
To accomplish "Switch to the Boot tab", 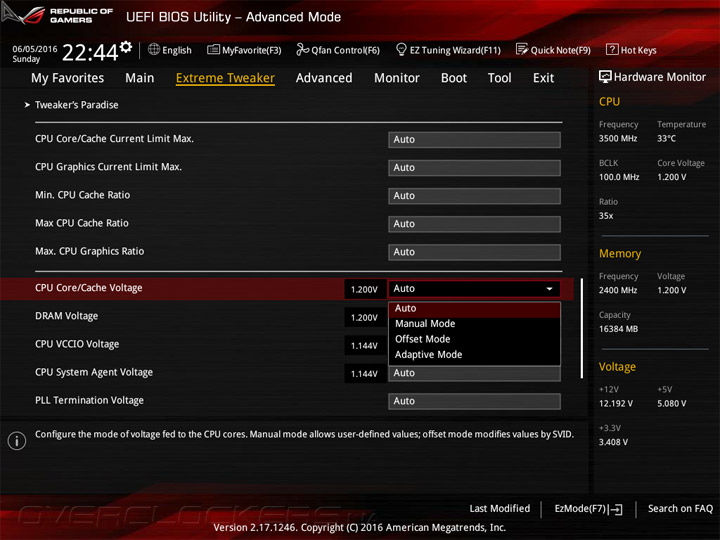I will tap(454, 78).
